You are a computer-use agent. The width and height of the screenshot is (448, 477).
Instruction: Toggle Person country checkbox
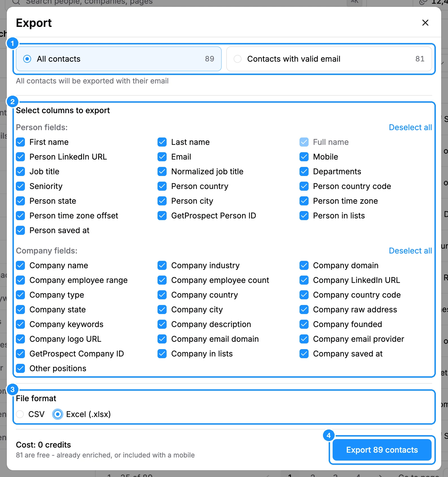[x=162, y=186]
